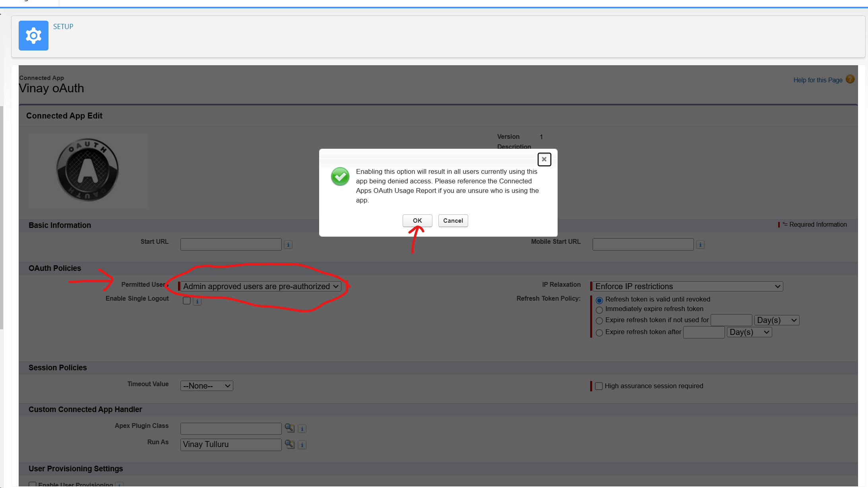Close the confirmation dialog with X
Image resolution: width=868 pixels, height=488 pixels.
pos(544,159)
